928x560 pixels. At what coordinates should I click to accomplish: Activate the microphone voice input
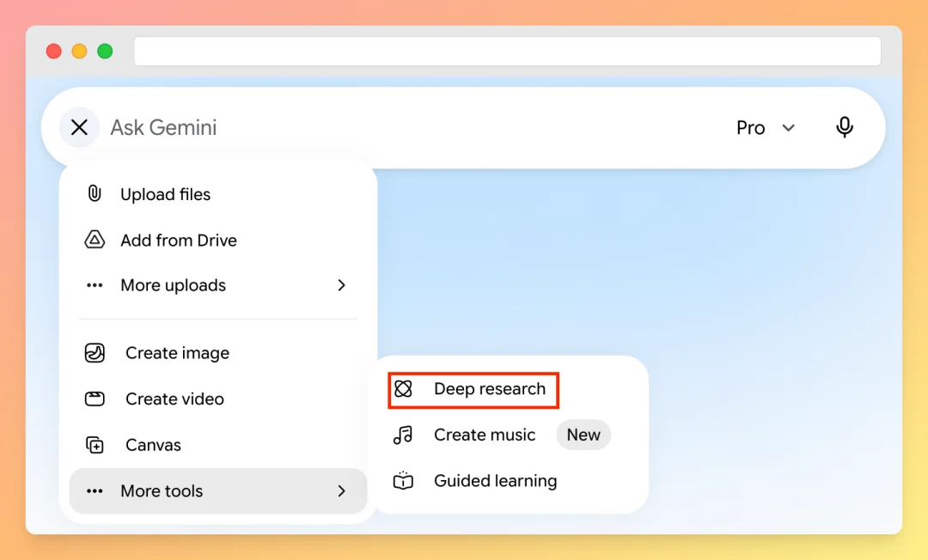(x=845, y=127)
